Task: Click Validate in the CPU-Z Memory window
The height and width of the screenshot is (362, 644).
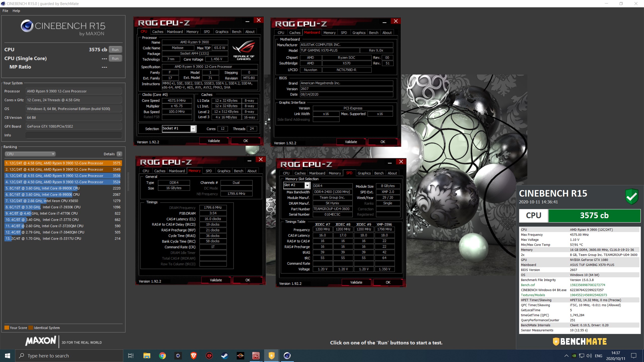Action: [x=216, y=280]
